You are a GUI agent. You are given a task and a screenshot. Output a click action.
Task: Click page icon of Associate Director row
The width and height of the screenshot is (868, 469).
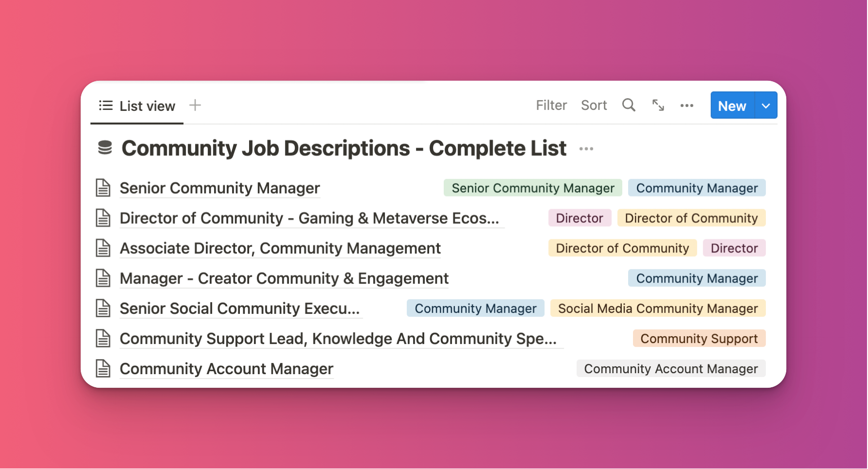103,248
